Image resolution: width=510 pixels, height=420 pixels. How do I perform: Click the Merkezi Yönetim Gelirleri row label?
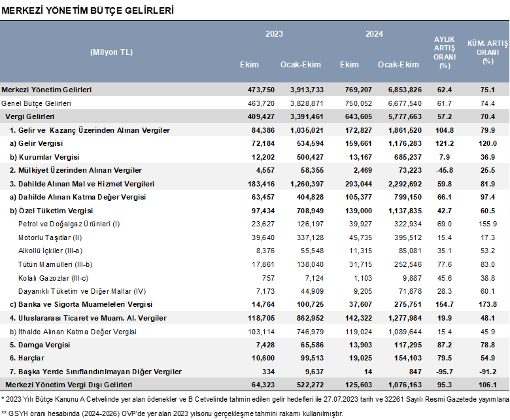[x=46, y=90]
